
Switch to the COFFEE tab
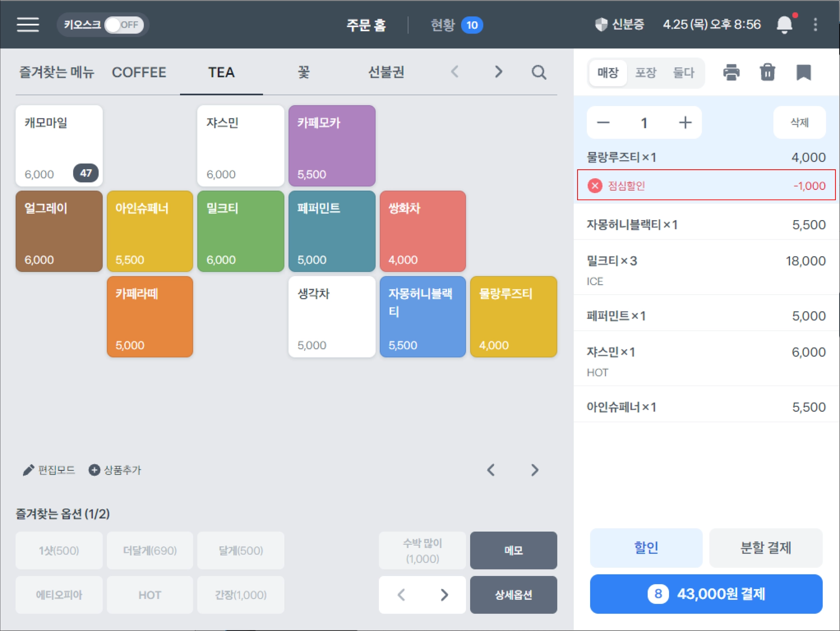(139, 73)
